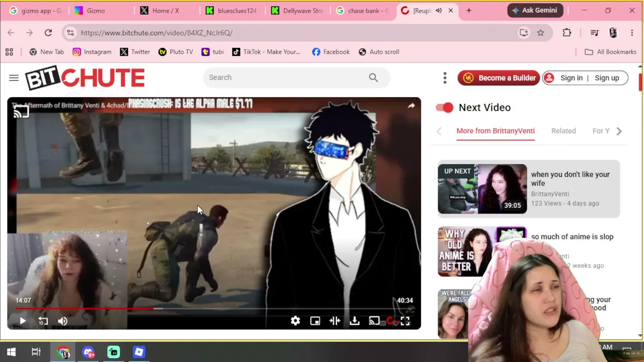The height and width of the screenshot is (362, 644).
Task: Click the address bar URL
Action: (156, 33)
